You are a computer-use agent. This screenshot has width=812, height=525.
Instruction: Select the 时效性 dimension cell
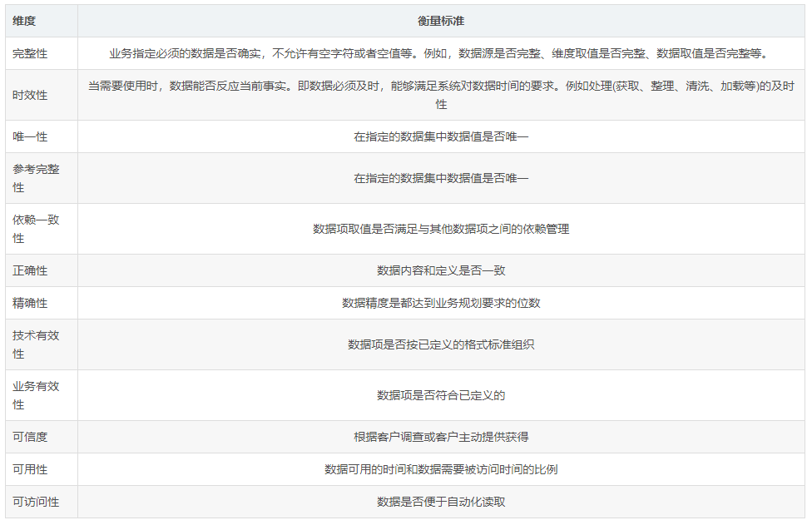click(x=42, y=95)
